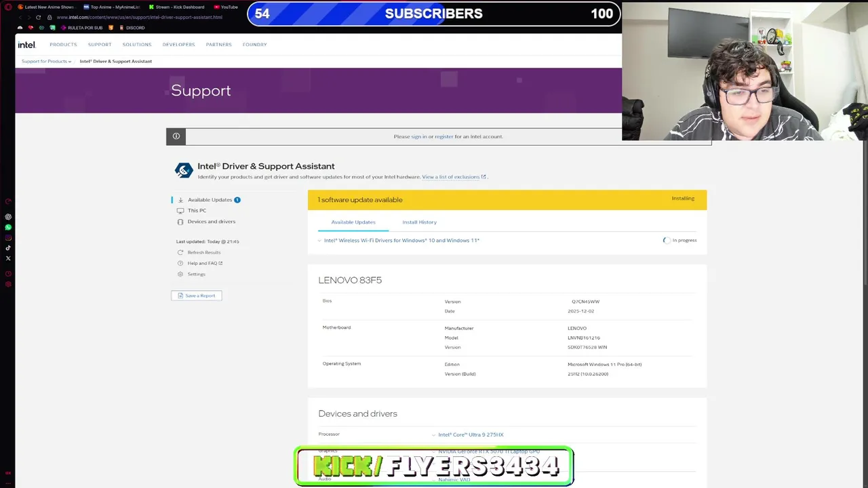Go back with browser back arrow
Viewport: 868px width, 488px height.
point(20,17)
